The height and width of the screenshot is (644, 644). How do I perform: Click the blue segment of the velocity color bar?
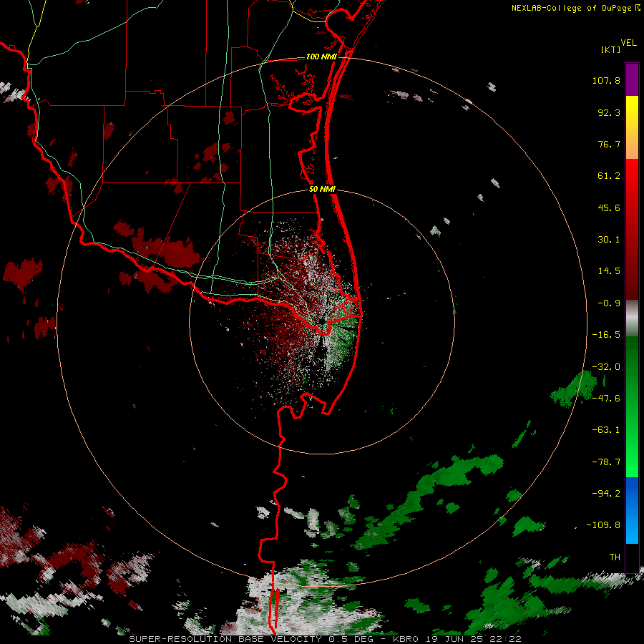[632, 510]
